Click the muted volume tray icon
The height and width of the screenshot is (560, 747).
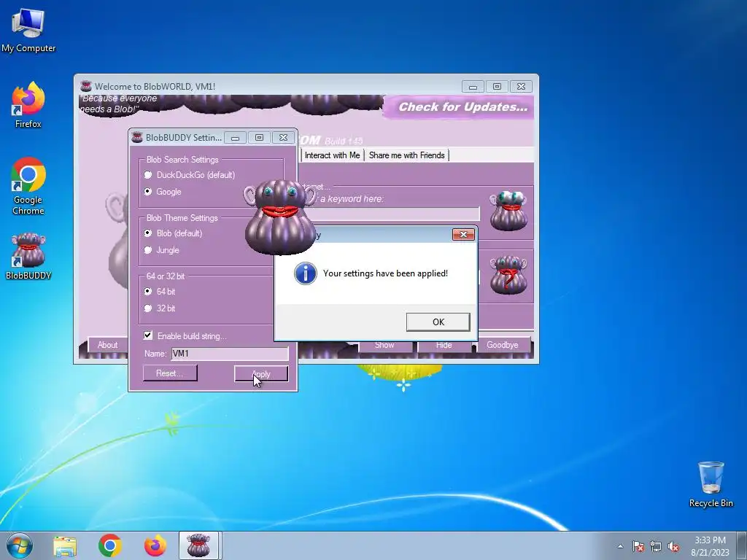673,546
